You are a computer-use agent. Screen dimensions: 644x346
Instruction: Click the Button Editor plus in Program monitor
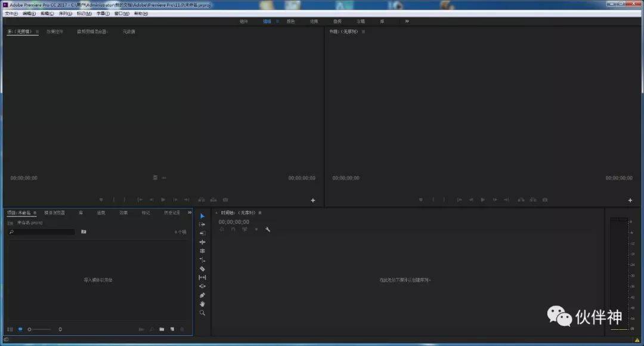tap(630, 200)
